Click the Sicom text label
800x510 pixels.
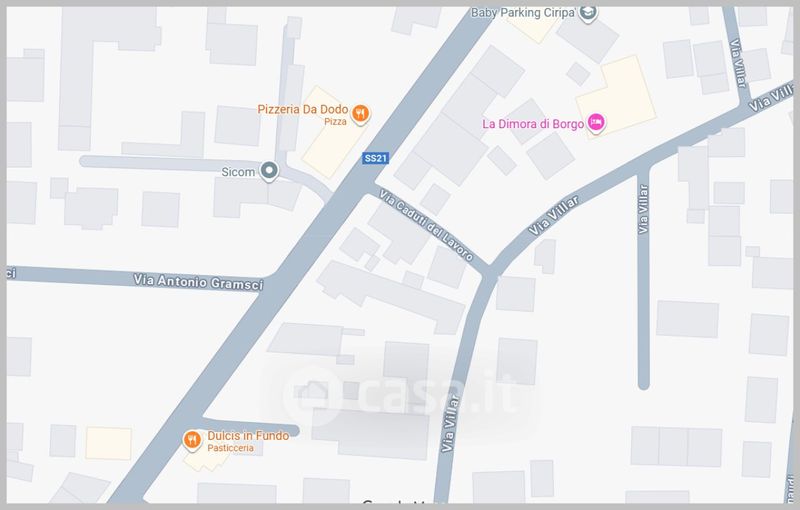coord(238,172)
